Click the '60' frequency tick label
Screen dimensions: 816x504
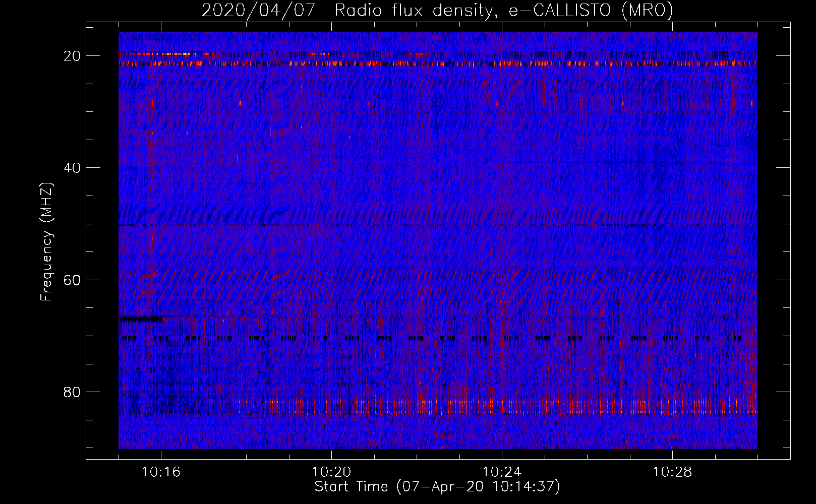click(x=72, y=280)
